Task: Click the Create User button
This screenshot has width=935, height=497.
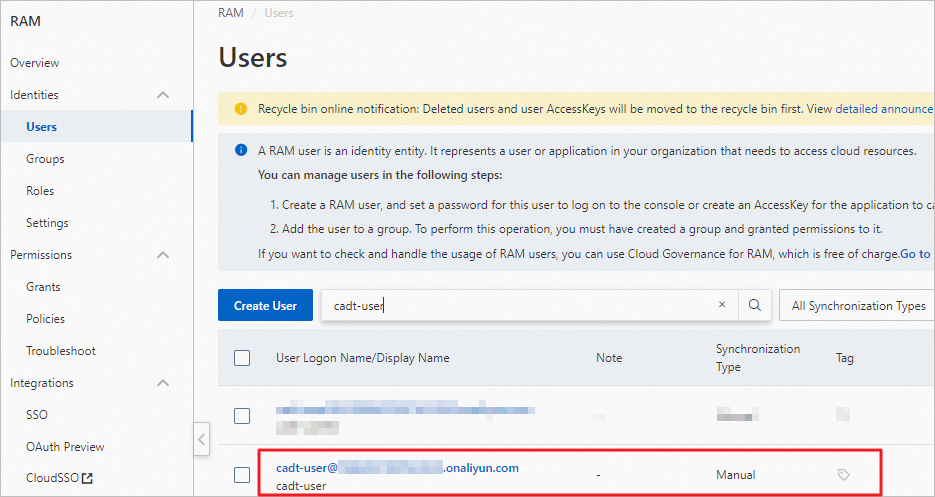Action: (265, 305)
